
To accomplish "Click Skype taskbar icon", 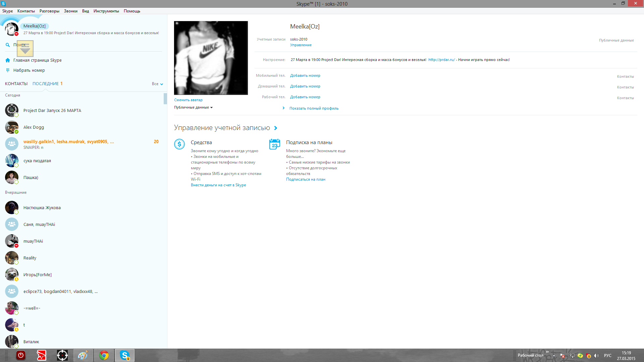I will pyautogui.click(x=125, y=355).
